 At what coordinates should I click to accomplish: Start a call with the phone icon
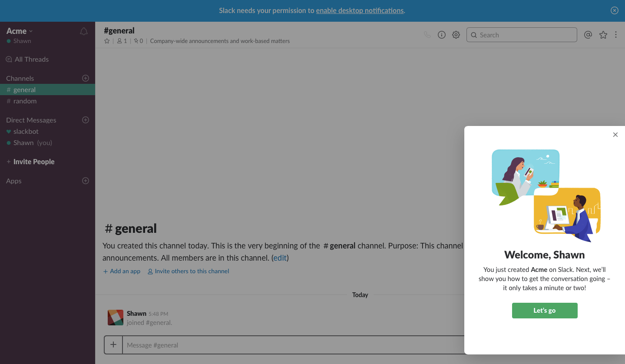(427, 35)
